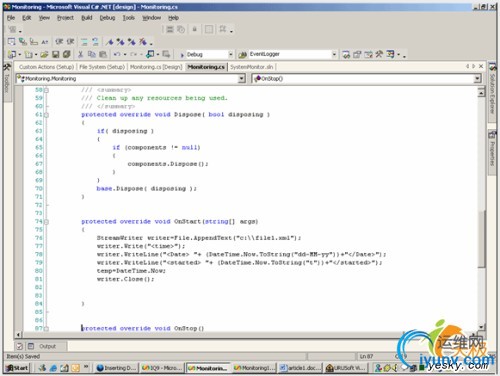Click the Windows Start button
The image size is (500, 376).
17,368
